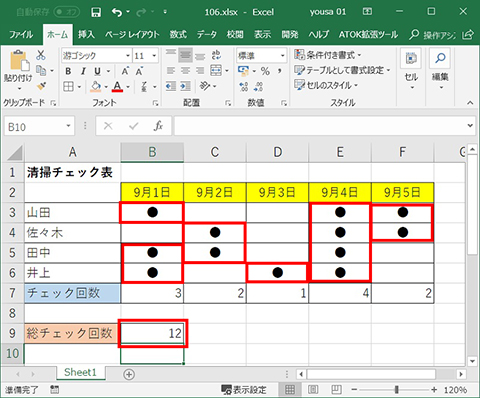480x398 pixels.
Task: Increase font size with large A
Action: click(x=125, y=71)
